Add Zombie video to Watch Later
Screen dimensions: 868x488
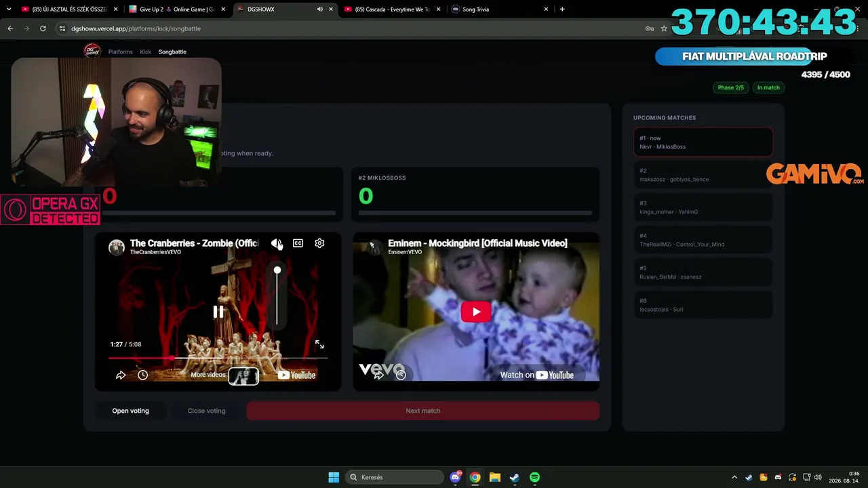(142, 375)
